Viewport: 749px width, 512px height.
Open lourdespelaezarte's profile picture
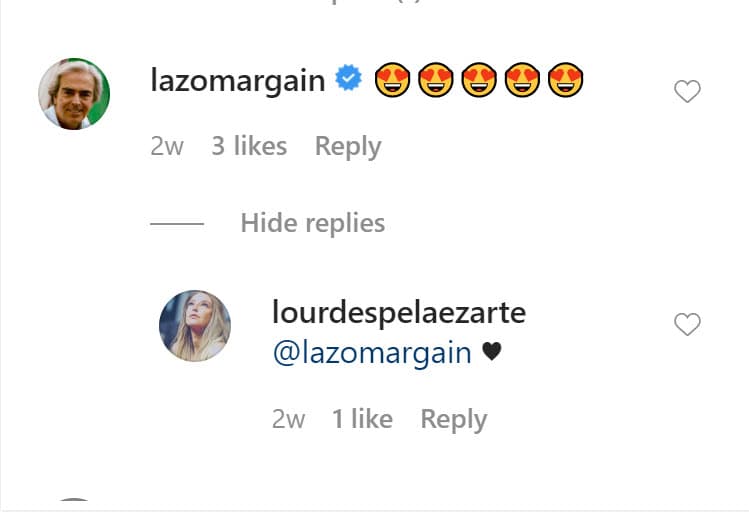pyautogui.click(x=195, y=326)
